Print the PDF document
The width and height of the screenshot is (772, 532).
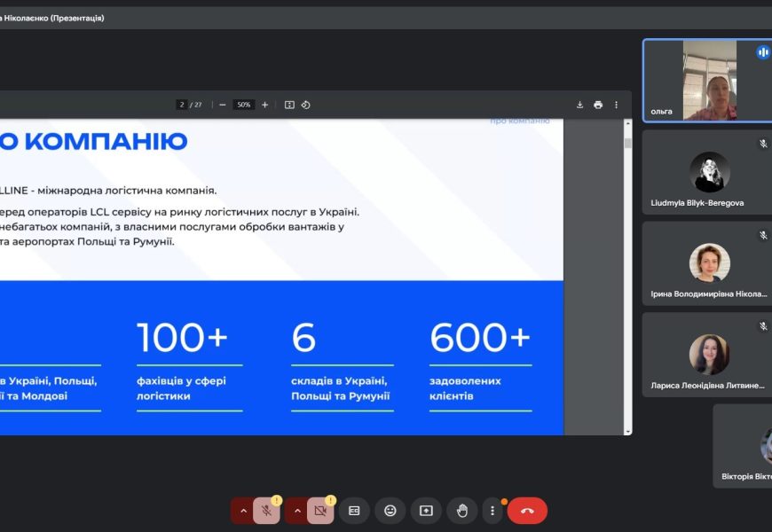click(598, 105)
